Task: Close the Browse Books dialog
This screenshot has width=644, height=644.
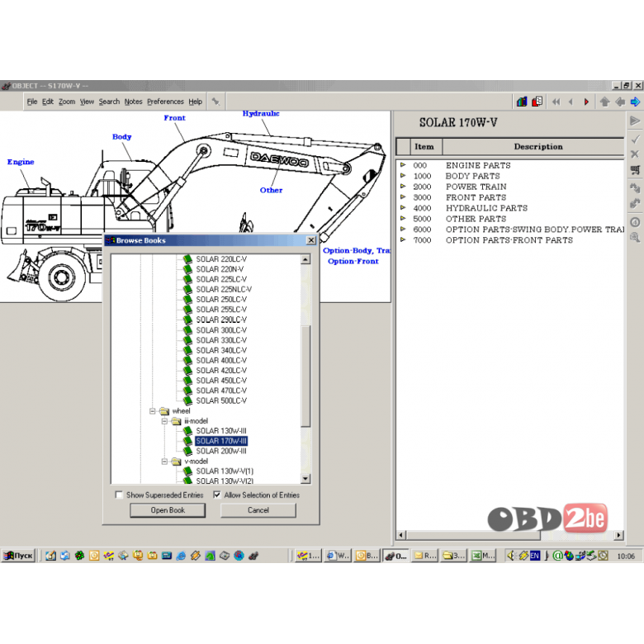Action: pos(311,240)
